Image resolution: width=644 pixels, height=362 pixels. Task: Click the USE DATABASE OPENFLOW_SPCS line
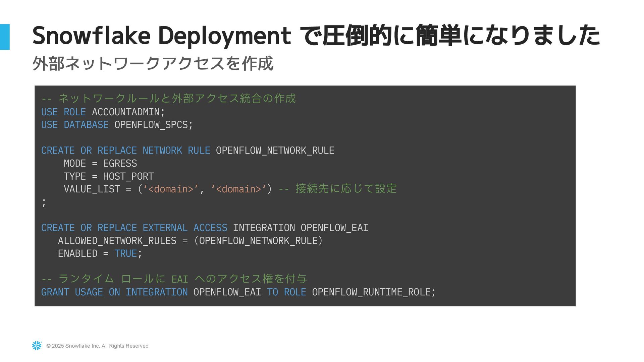[x=117, y=125]
